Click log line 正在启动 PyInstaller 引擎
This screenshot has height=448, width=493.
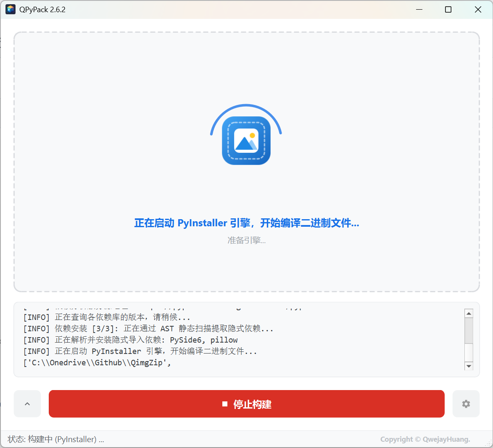(140, 351)
